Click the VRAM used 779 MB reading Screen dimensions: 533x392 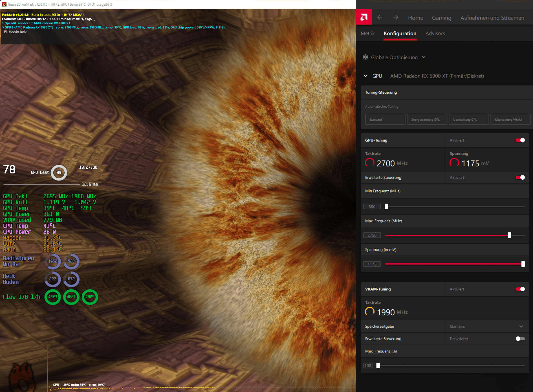click(32, 220)
